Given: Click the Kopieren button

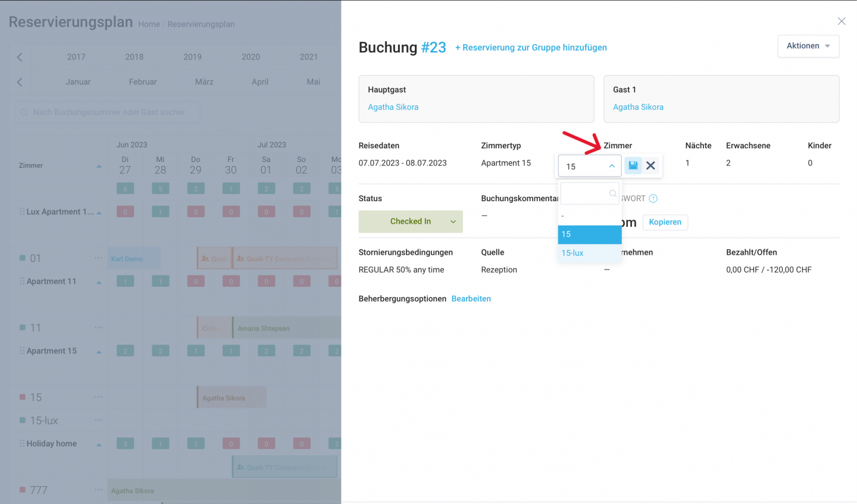Looking at the screenshot, I should point(665,222).
